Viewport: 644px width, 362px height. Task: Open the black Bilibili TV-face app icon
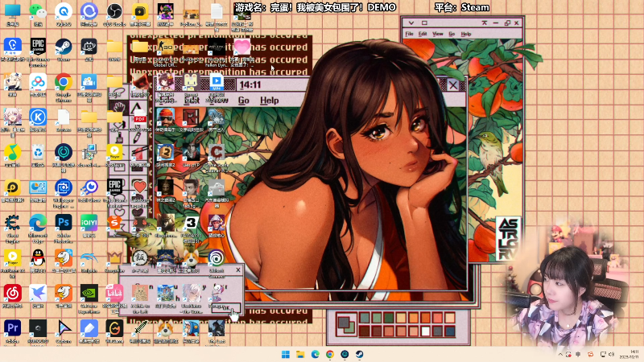point(89,47)
